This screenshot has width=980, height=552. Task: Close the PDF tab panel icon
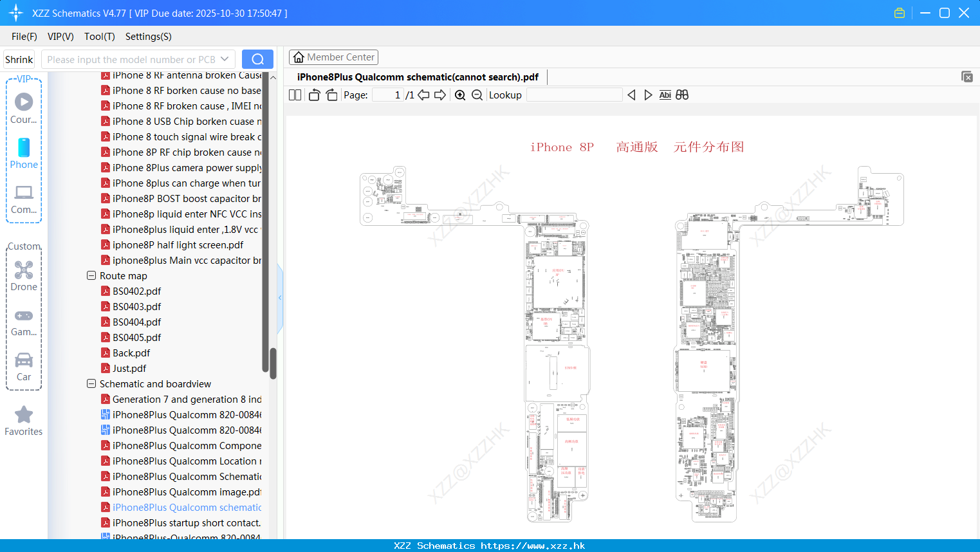[x=966, y=77]
